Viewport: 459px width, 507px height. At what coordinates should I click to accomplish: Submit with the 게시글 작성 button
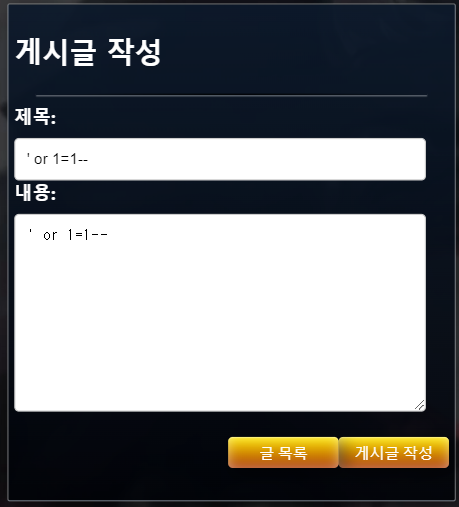click(394, 452)
